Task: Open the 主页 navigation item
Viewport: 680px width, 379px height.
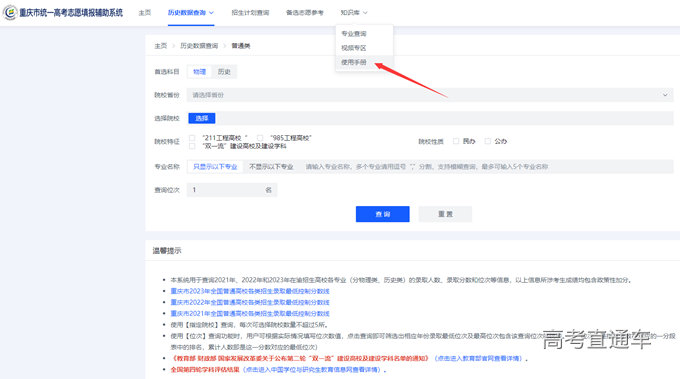Action: [144, 13]
